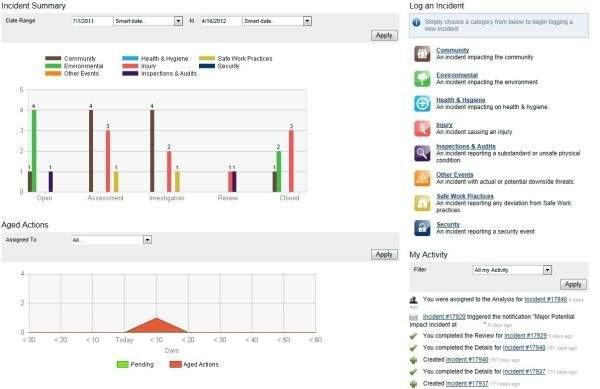The width and height of the screenshot is (600, 389).
Task: Apply the My Activity filter
Action: [x=573, y=284]
